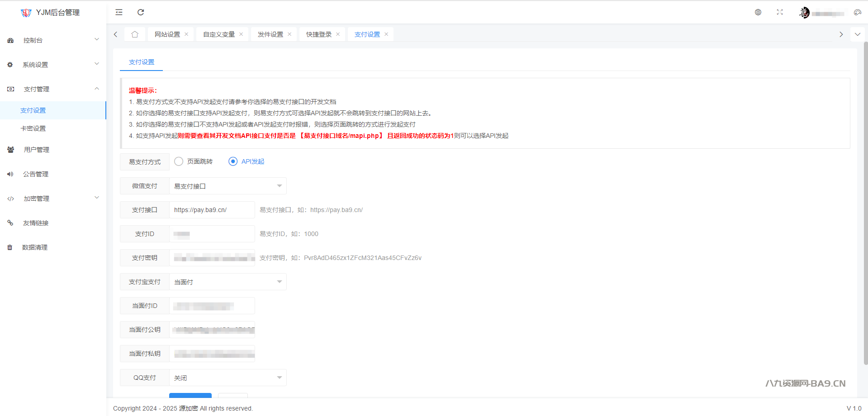Open the QQ支付 dropdown
This screenshot has height=416, width=868.
(228, 378)
